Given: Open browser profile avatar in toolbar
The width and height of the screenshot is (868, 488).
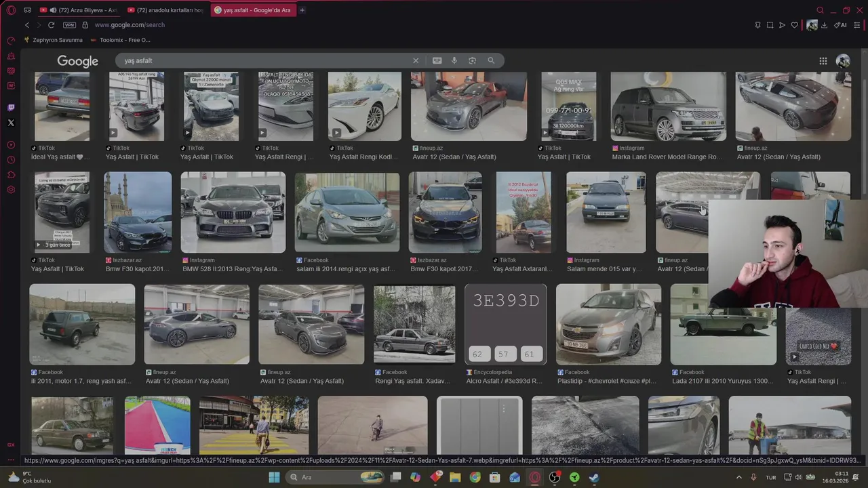Looking at the screenshot, I should 812,25.
